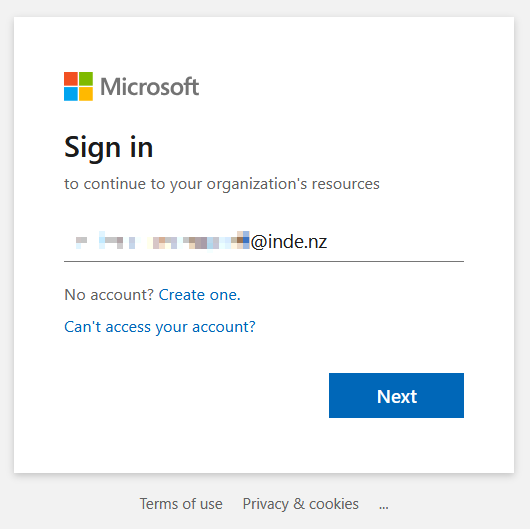Click the No account? label text
Viewport: 530px width, 529px height.
[109, 295]
